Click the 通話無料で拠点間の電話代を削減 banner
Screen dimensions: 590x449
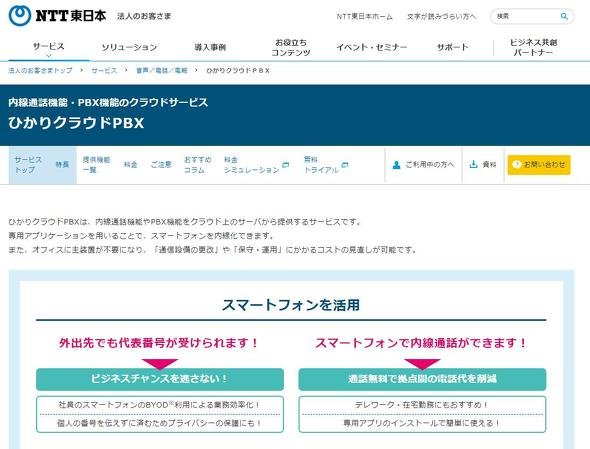(x=422, y=379)
